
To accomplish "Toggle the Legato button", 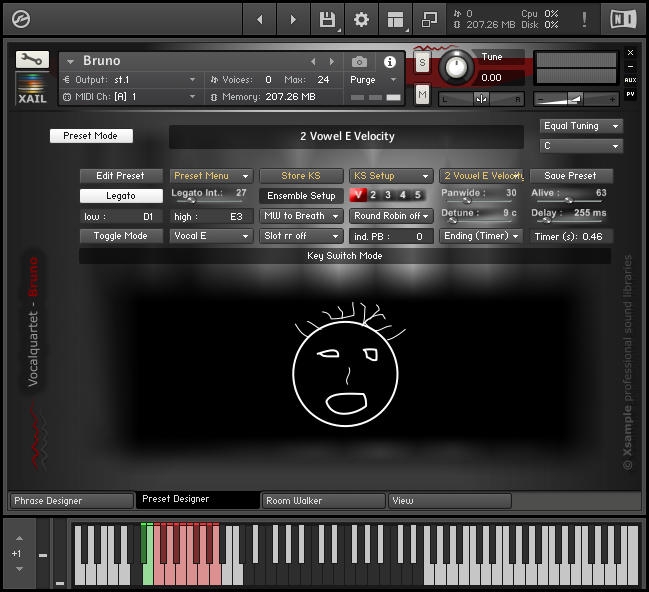I will coord(121,196).
